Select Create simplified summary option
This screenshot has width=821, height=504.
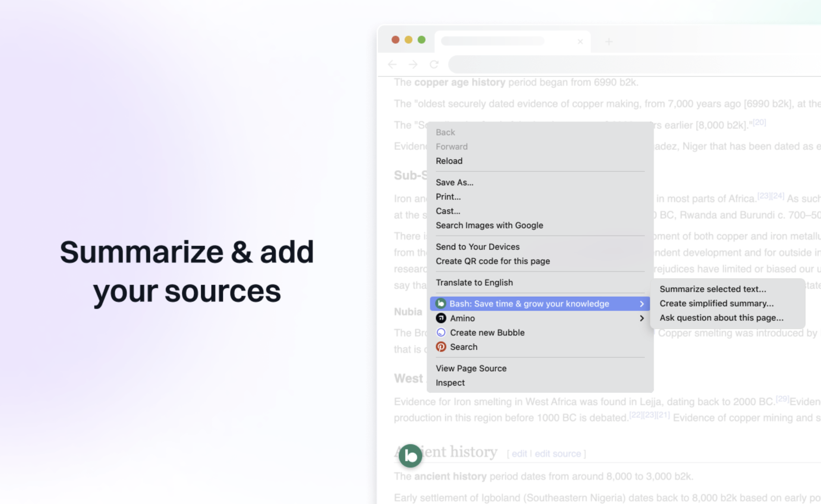716,303
